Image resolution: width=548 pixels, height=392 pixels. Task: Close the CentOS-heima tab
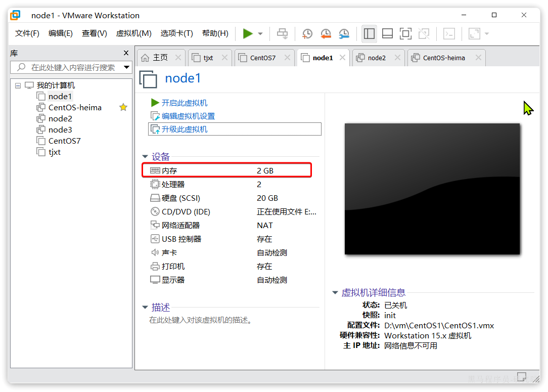(x=478, y=58)
